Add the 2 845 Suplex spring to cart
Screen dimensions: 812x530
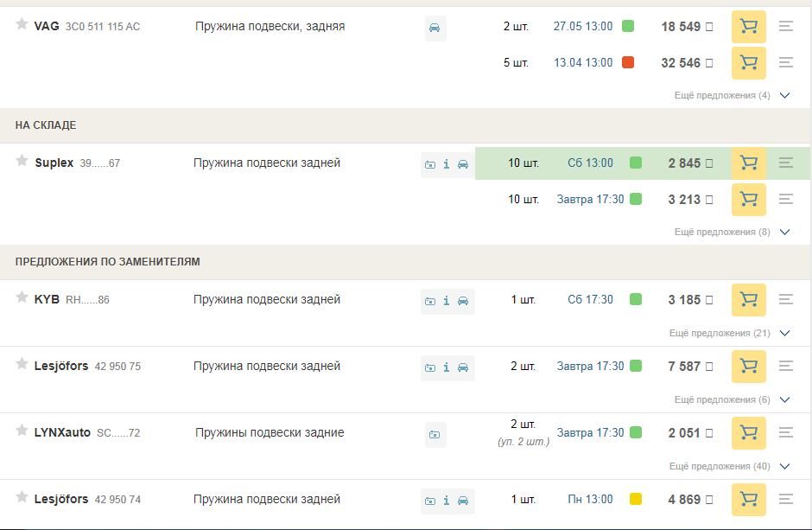[748, 163]
